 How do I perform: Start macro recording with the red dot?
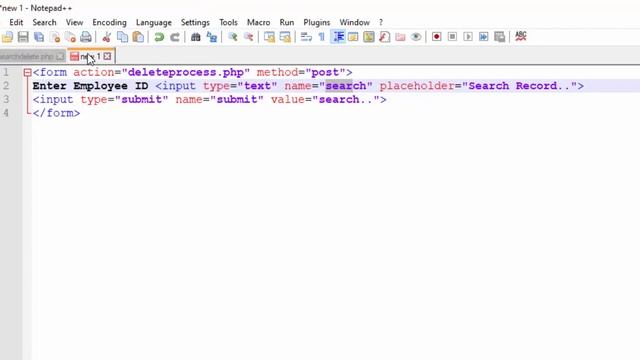[x=436, y=37]
